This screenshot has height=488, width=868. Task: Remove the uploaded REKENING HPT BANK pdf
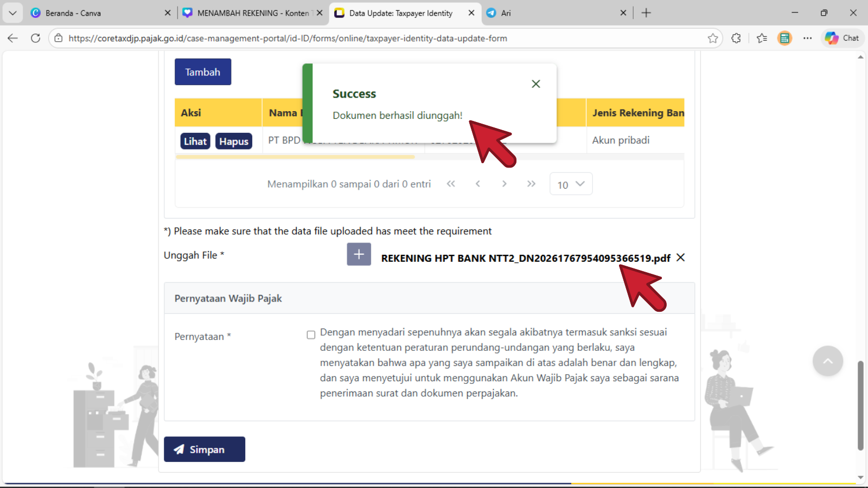(x=681, y=258)
